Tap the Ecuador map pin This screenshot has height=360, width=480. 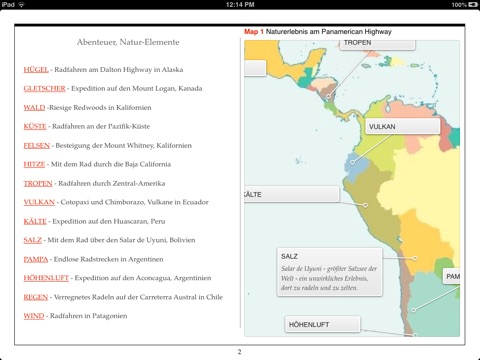tap(352, 162)
